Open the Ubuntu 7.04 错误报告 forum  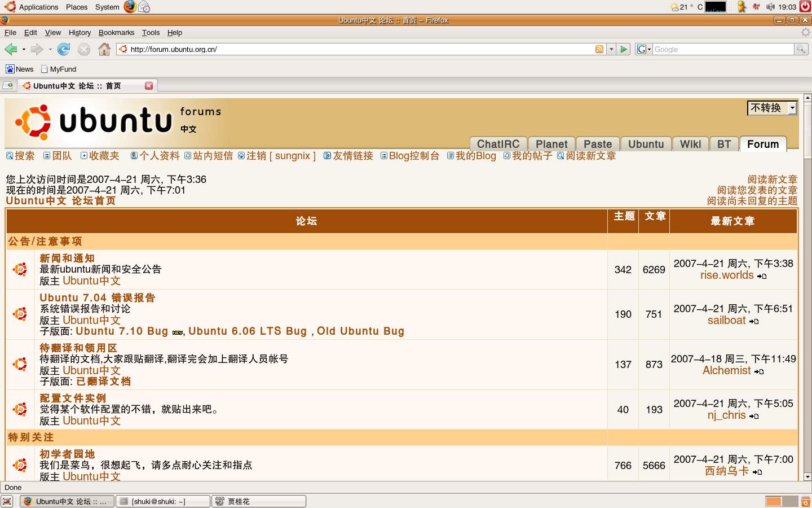[x=97, y=297]
